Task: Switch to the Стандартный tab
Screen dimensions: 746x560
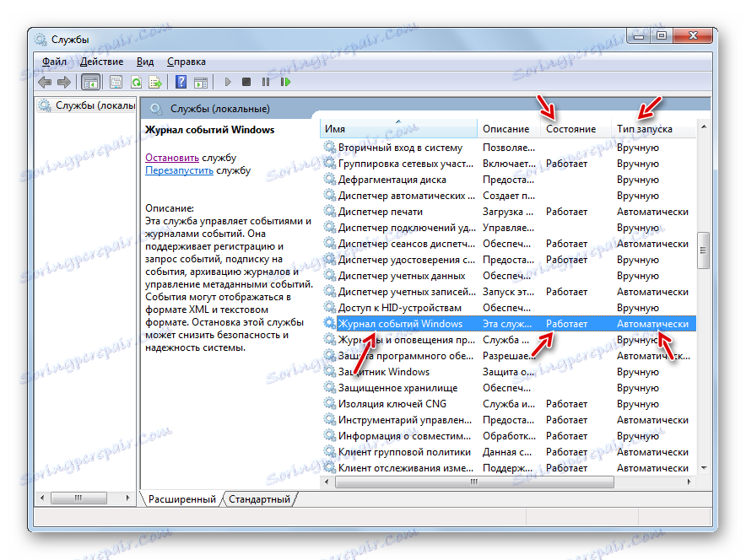Action: pyautogui.click(x=259, y=499)
